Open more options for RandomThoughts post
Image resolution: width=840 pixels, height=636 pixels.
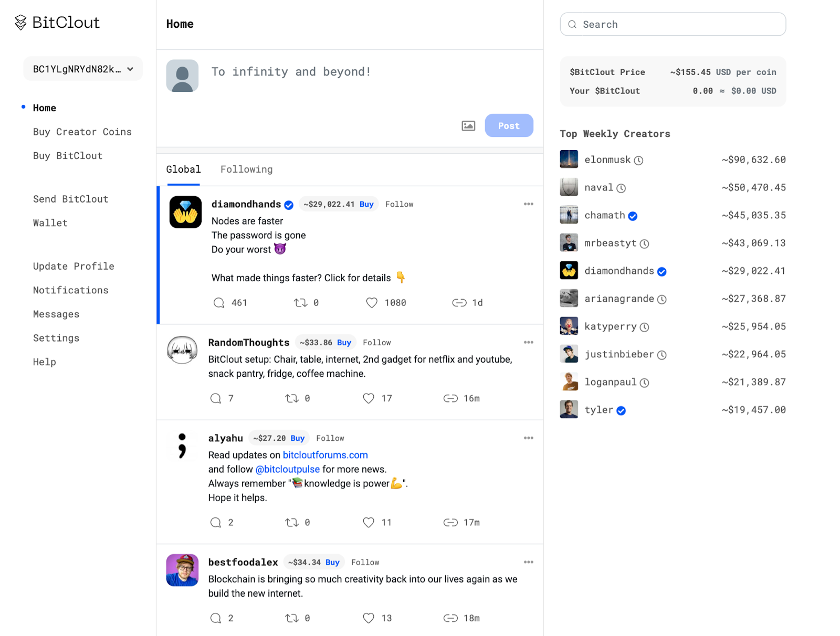[528, 343]
